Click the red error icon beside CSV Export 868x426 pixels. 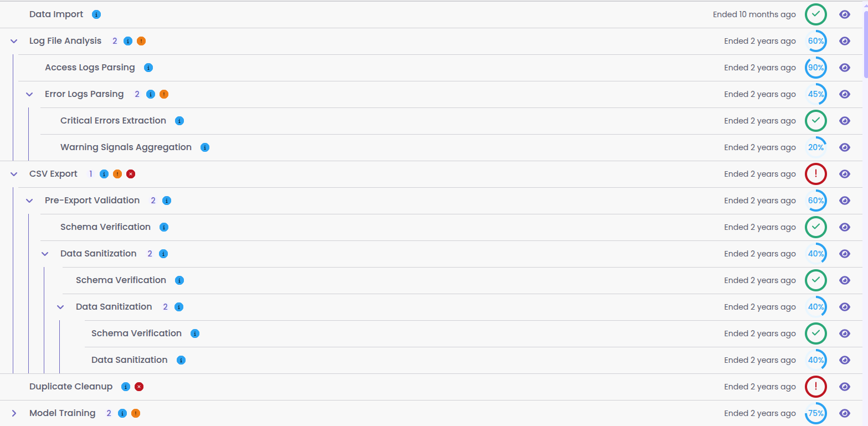131,174
